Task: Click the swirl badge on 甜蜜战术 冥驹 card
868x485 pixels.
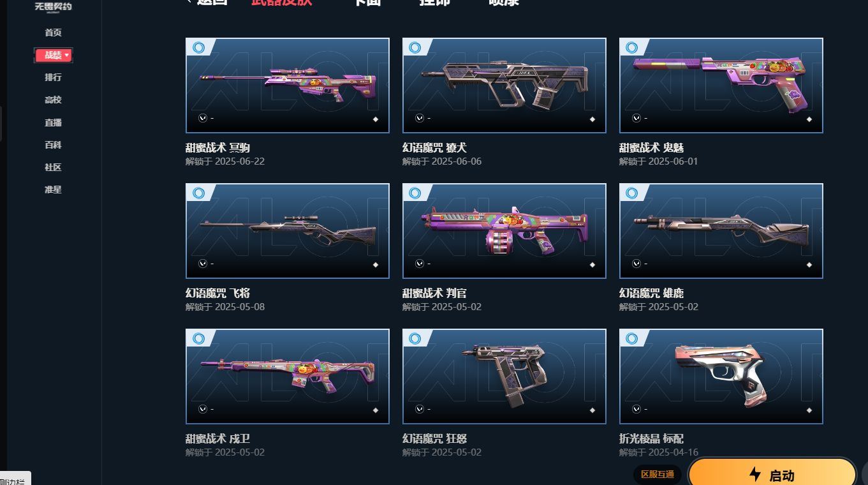Action: [x=198, y=48]
